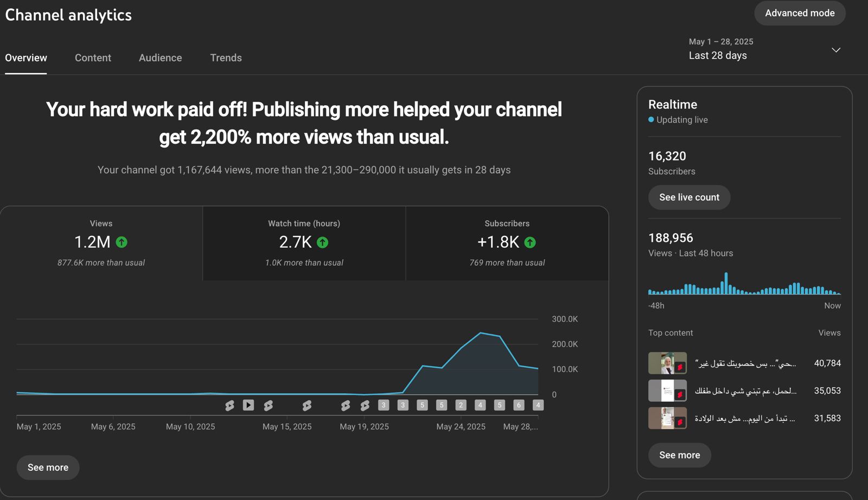Click the green up-arrow beside 1.2M views
The height and width of the screenshot is (500, 868).
point(122,242)
